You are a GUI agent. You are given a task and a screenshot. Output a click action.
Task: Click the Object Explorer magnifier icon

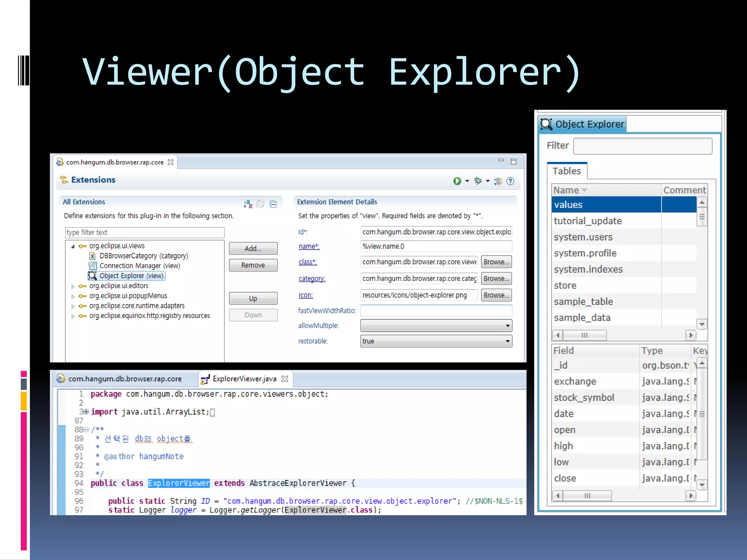pyautogui.click(x=546, y=124)
